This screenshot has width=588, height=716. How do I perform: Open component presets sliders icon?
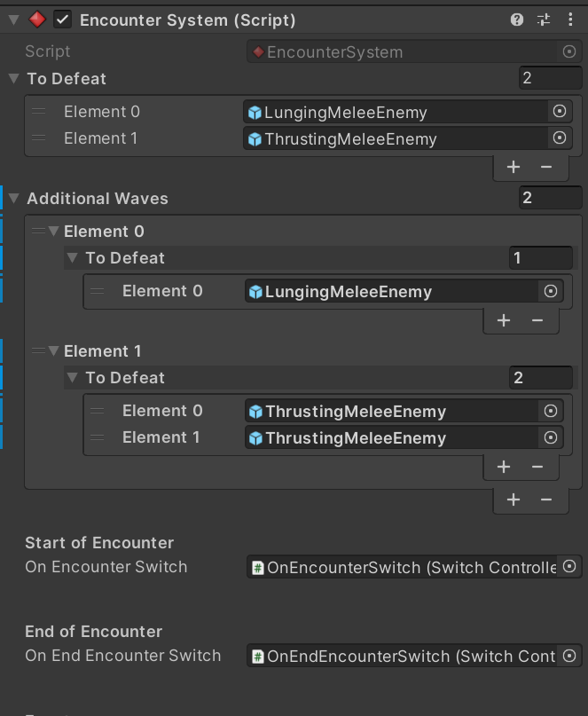tap(544, 20)
